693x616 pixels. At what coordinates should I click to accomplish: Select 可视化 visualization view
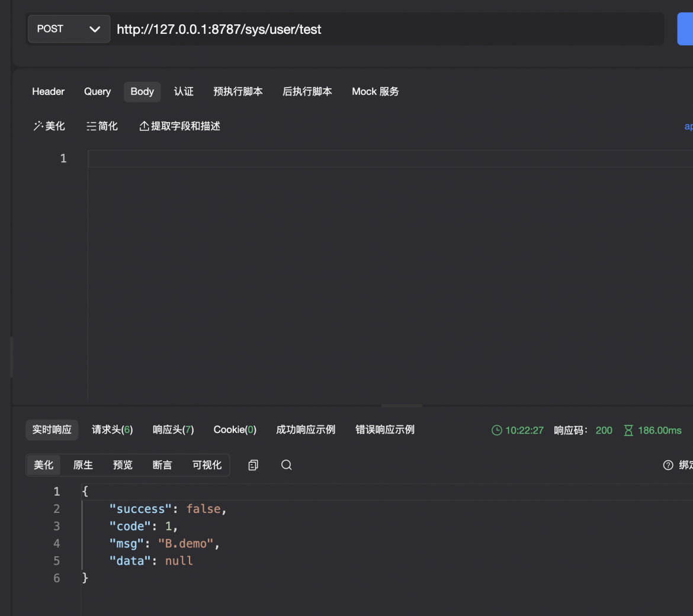coord(207,466)
